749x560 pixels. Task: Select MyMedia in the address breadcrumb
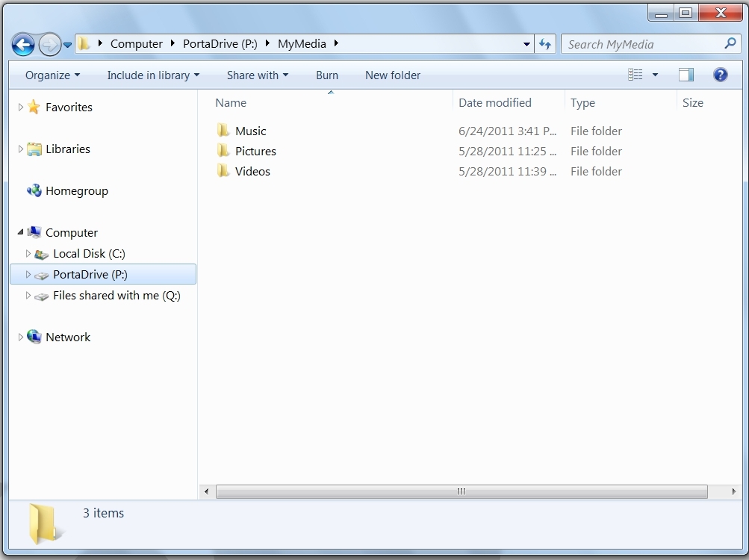pos(302,44)
